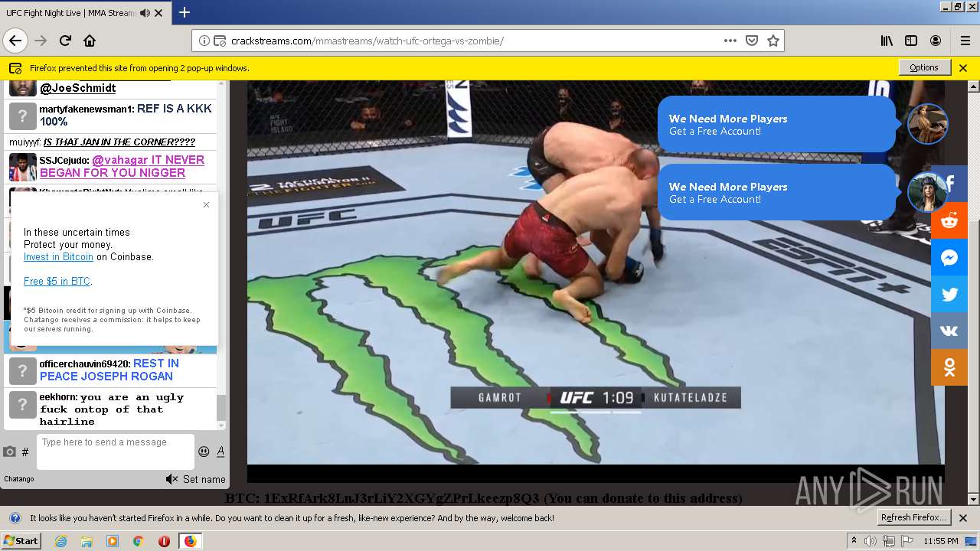Screen dimensions: 980x551
Task: Click martyfakenewsman1 avatar placeholder
Action: pos(22,116)
